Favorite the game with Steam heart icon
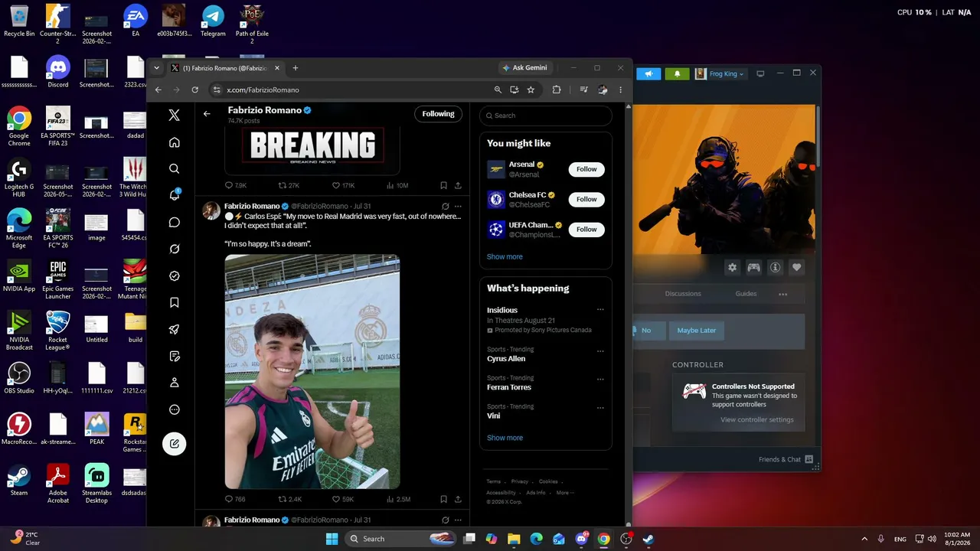This screenshot has width=980, height=551. pyautogui.click(x=797, y=267)
